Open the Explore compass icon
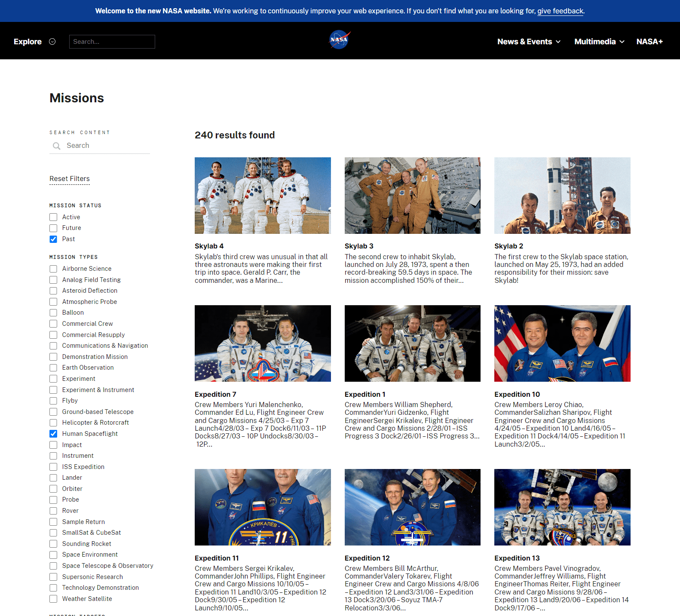 coord(52,42)
